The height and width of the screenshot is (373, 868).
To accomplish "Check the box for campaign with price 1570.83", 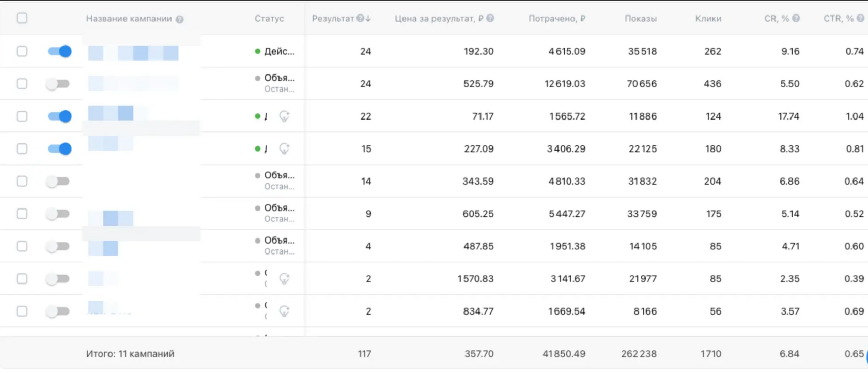I will point(22,279).
